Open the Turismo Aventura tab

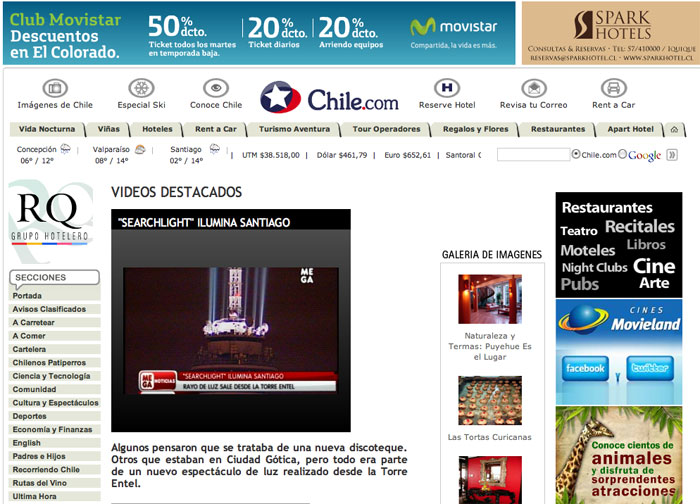click(294, 129)
